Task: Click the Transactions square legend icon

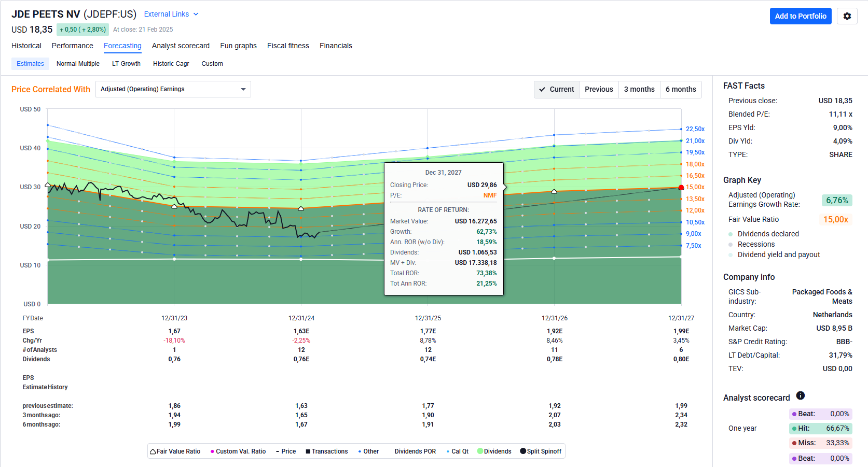Action: coord(308,451)
